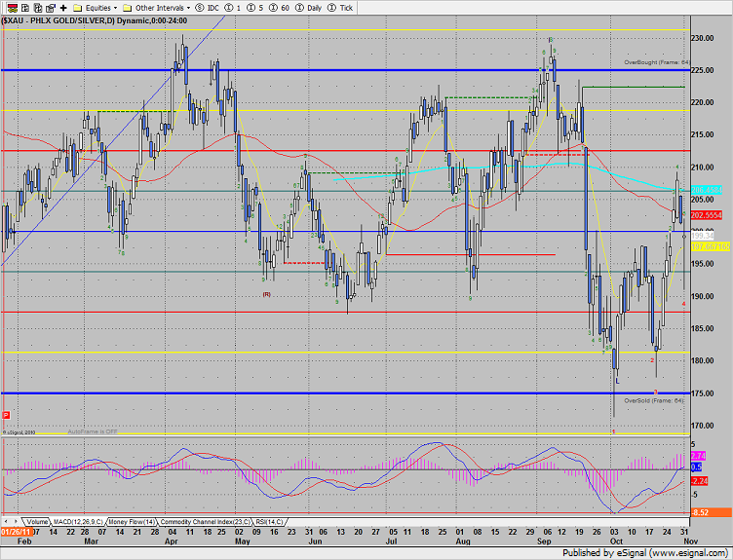Click the Oct month axis label
This screenshot has height=560, width=733.
[616, 541]
